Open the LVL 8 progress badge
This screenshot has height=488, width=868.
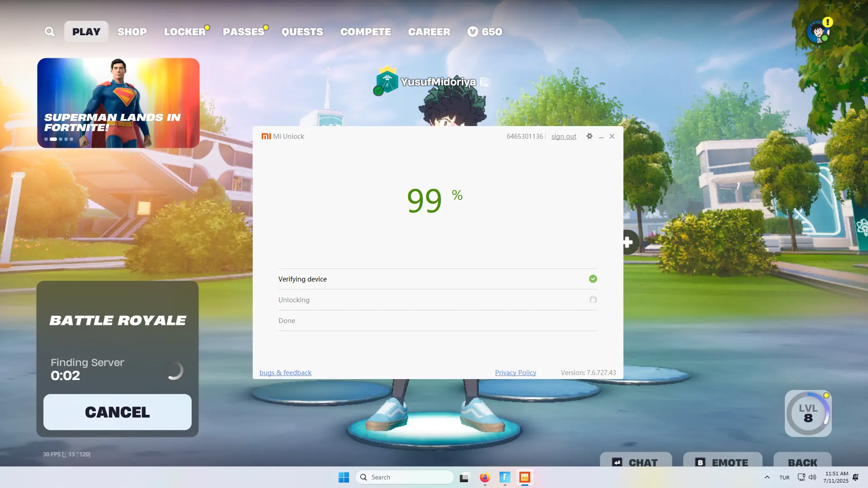click(808, 413)
